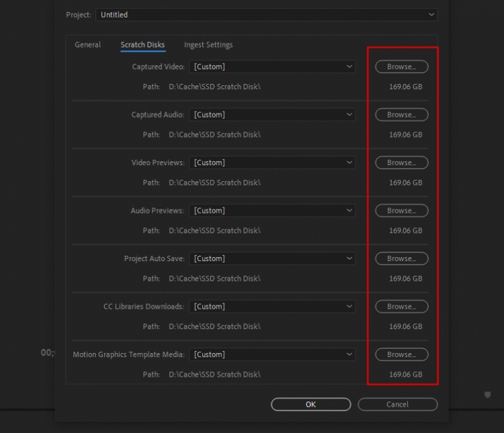Click the 169.06 GB value under Captured Audio
Screen dimensions: 504x433
coord(406,134)
